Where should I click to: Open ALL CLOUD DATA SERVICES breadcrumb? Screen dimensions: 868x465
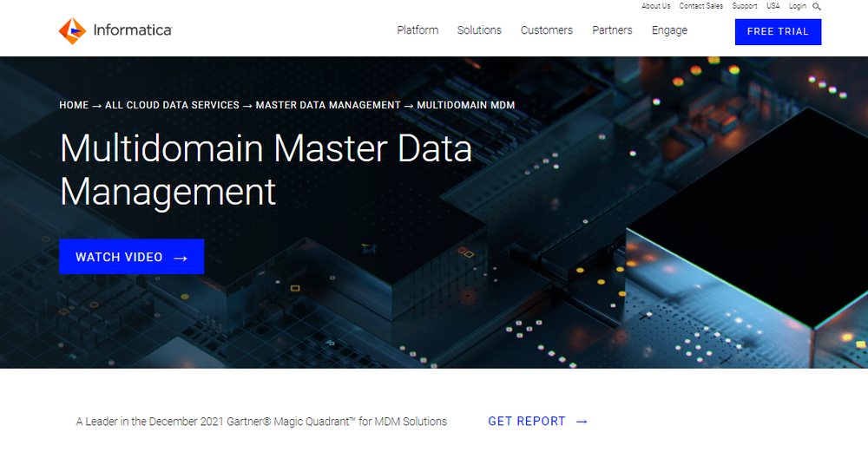pyautogui.click(x=172, y=105)
